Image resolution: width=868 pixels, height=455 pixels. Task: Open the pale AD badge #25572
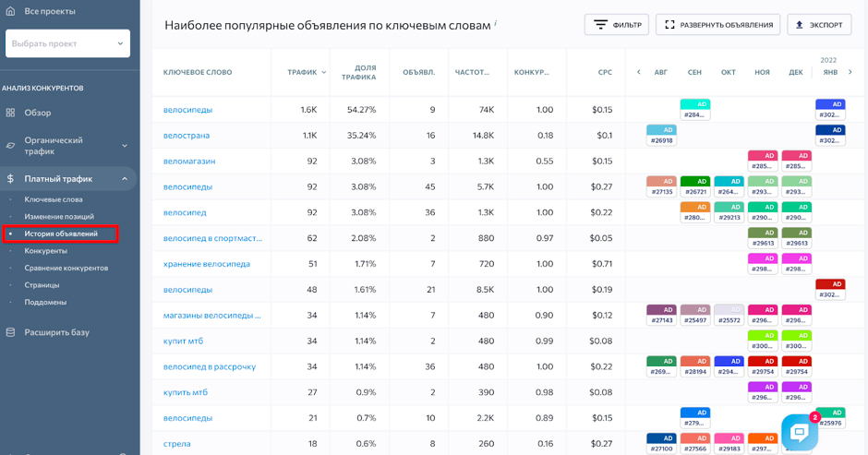[729, 315]
